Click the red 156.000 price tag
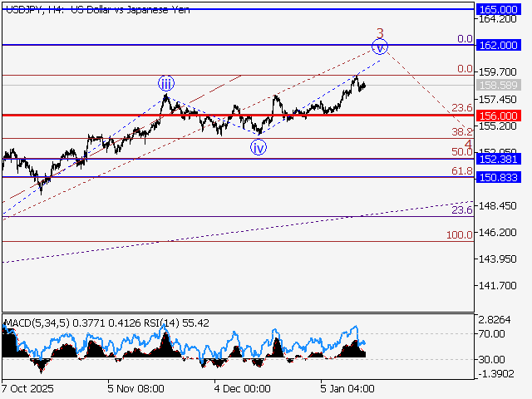This screenshot has width=532, height=399. (498, 116)
